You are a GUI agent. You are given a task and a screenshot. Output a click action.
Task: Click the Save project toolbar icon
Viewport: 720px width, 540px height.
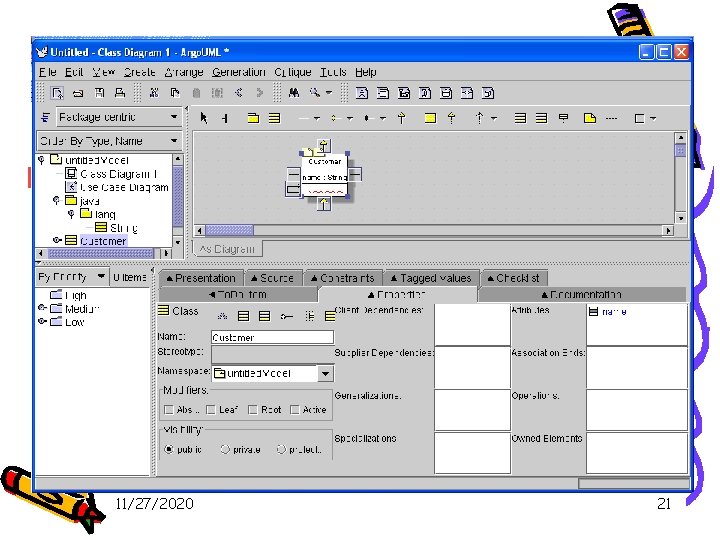pos(99,93)
